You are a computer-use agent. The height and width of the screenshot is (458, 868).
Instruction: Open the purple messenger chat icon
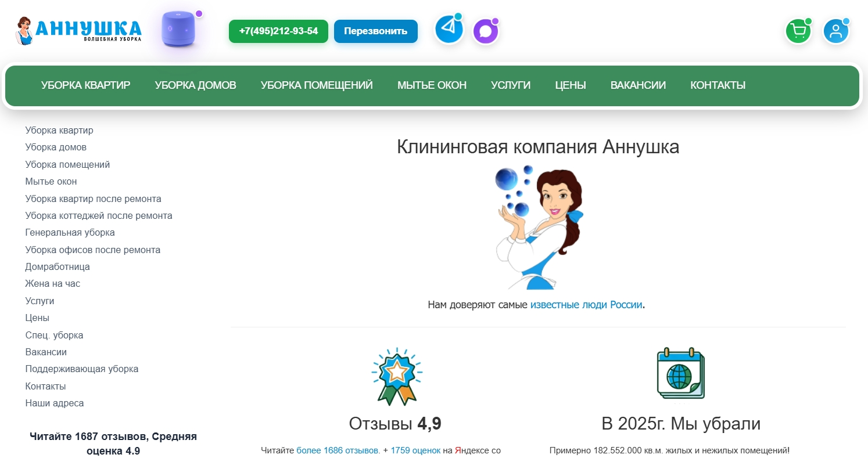tap(486, 31)
